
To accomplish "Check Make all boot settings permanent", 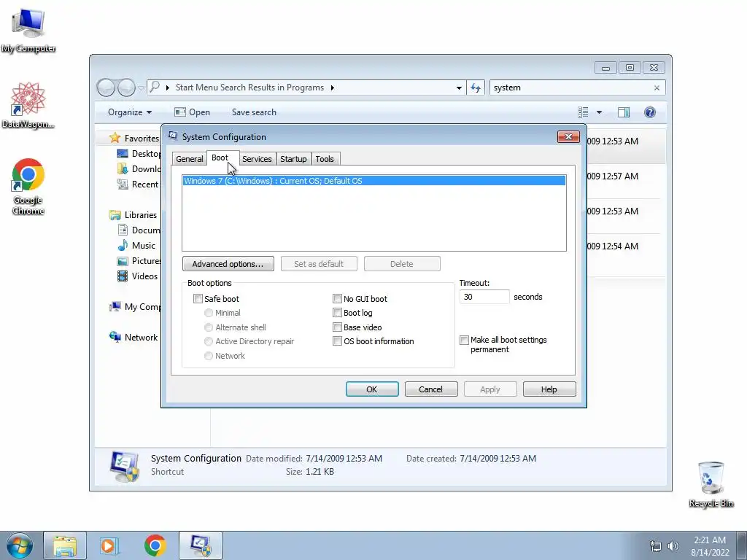I will click(464, 340).
